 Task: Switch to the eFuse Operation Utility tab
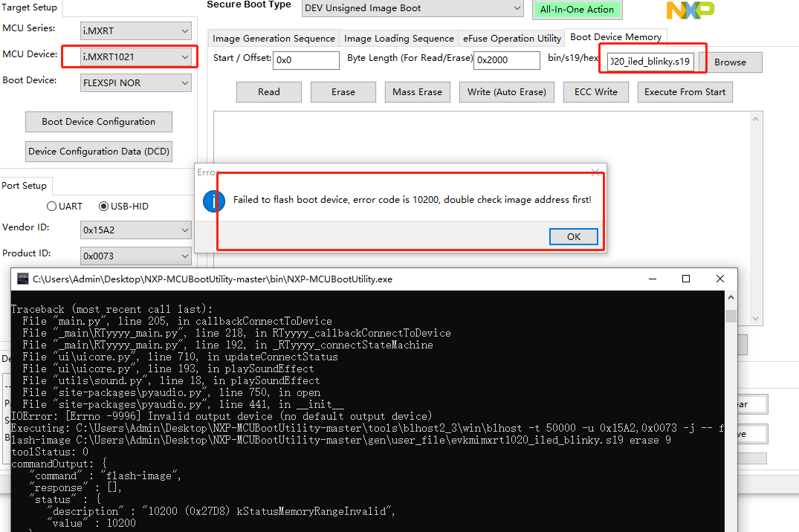click(511, 37)
